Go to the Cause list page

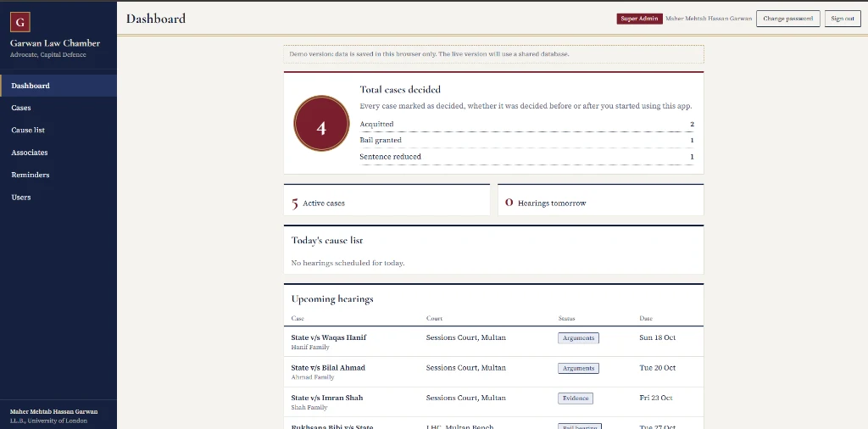pyautogui.click(x=58, y=130)
